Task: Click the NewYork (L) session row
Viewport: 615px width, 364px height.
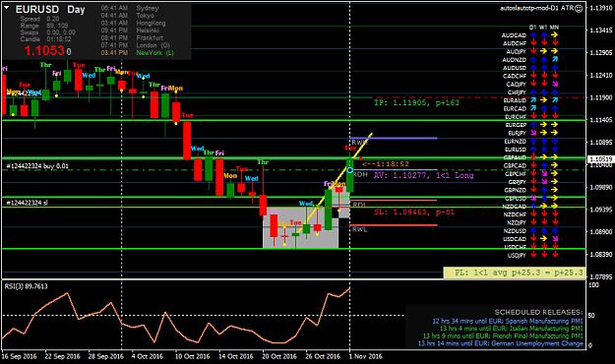Action: (x=138, y=53)
